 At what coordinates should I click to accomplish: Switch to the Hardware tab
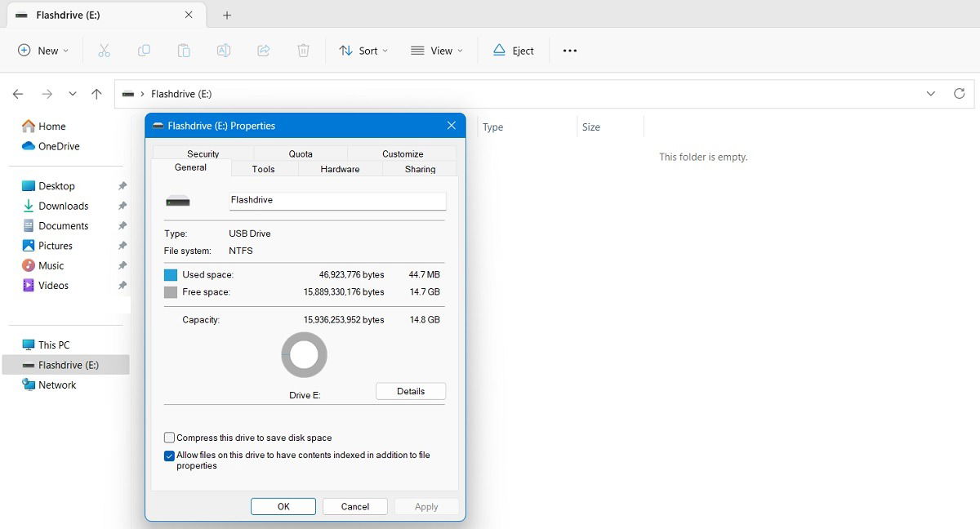[x=340, y=169]
